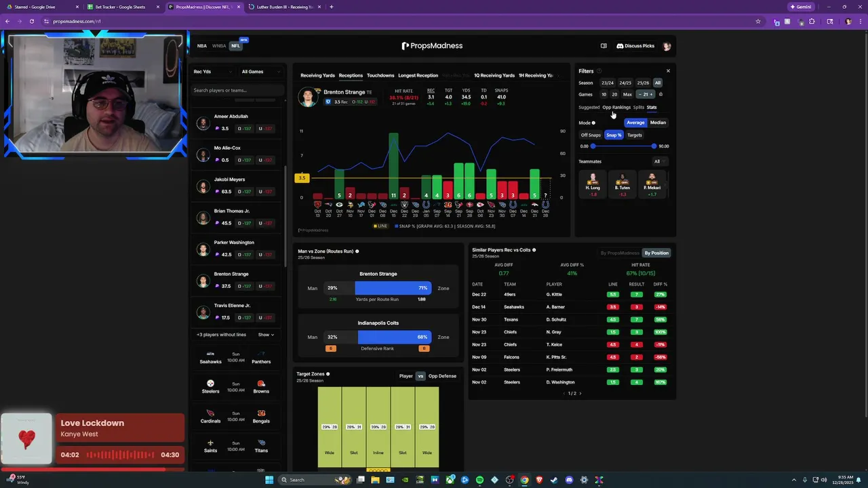This screenshot has height=488, width=868.
Task: Select the NBA league tab
Action: [202, 46]
